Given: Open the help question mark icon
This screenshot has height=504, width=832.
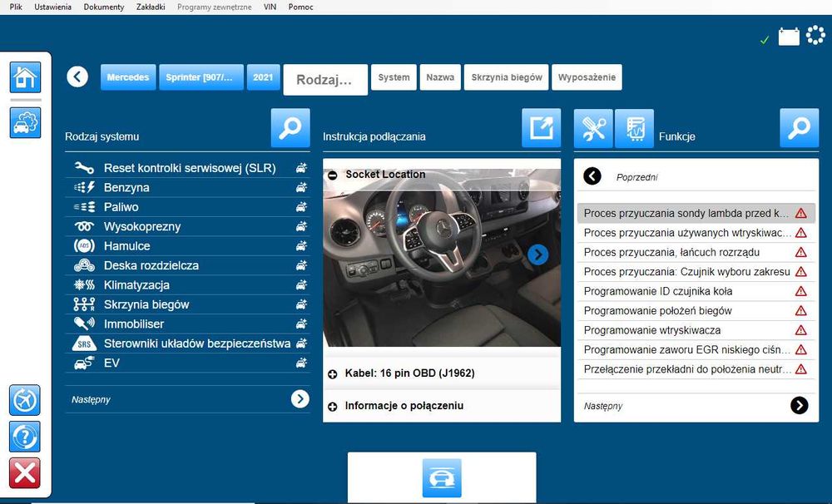Looking at the screenshot, I should [x=24, y=437].
